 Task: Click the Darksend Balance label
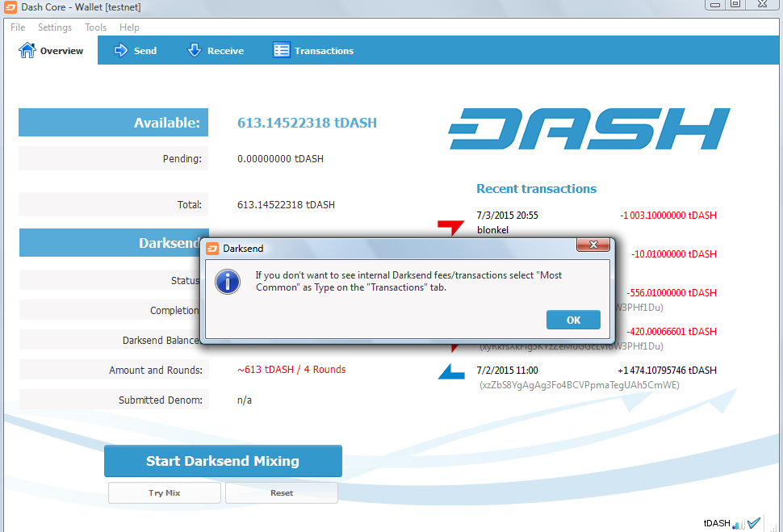(x=161, y=340)
